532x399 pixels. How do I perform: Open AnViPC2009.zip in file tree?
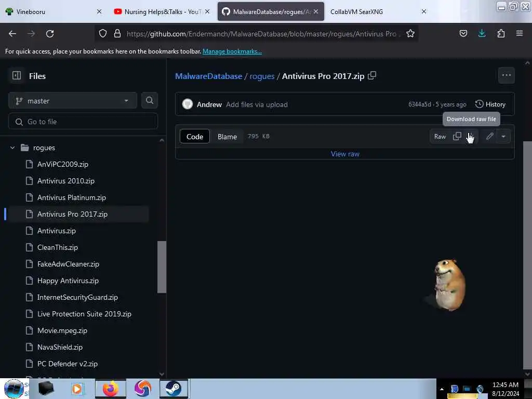click(62, 164)
